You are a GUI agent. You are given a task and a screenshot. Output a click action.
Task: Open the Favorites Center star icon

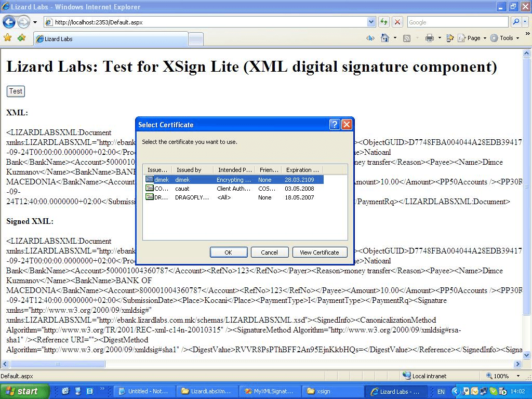tap(7, 38)
